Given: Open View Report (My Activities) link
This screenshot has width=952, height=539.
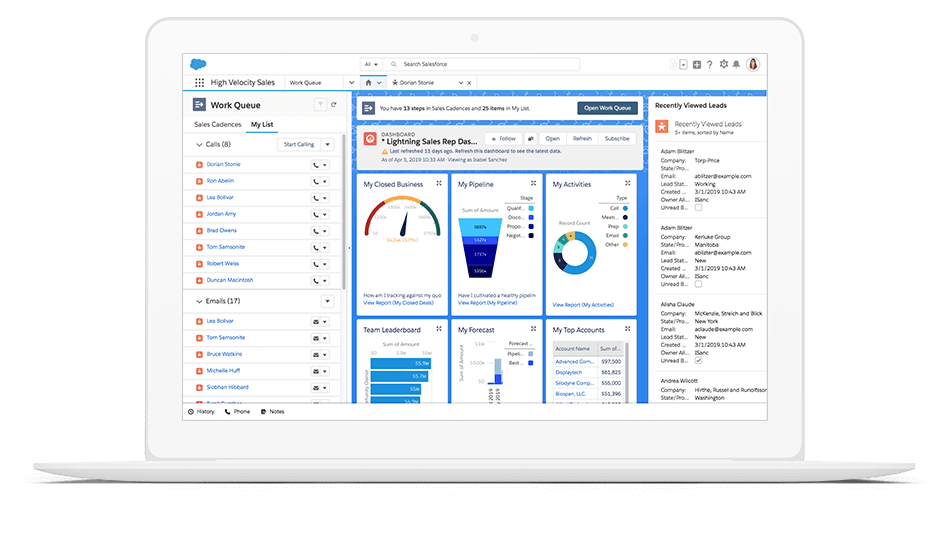Looking at the screenshot, I should 583,305.
